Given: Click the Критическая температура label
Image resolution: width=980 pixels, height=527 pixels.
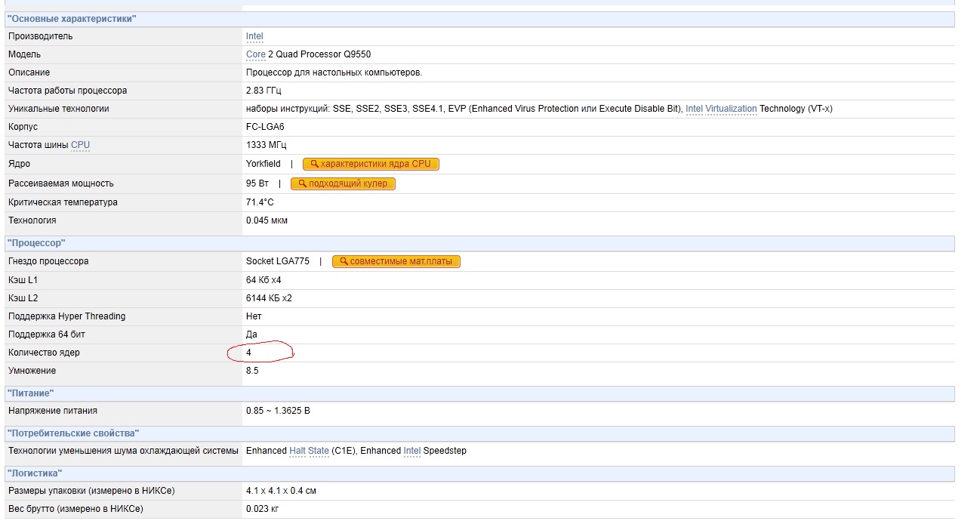Looking at the screenshot, I should [63, 202].
